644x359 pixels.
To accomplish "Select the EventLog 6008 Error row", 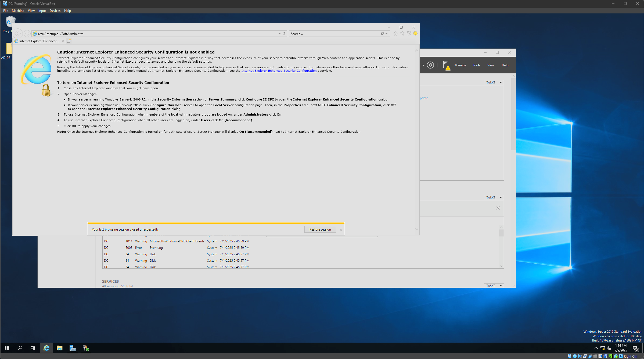I will click(x=177, y=248).
